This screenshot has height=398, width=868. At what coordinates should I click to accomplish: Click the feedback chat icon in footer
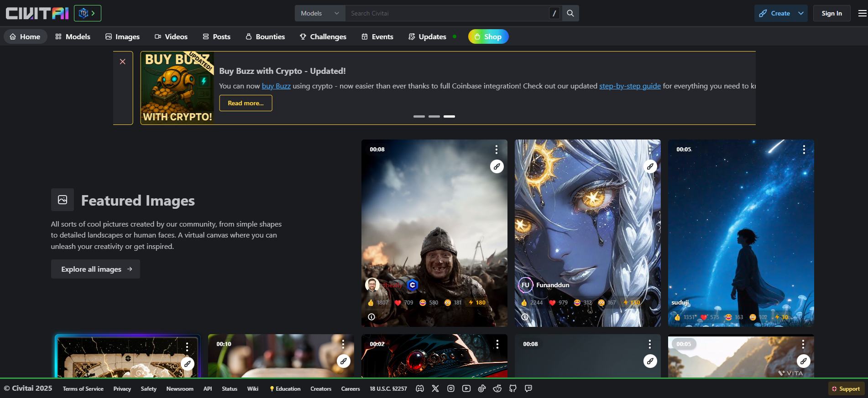click(x=528, y=388)
